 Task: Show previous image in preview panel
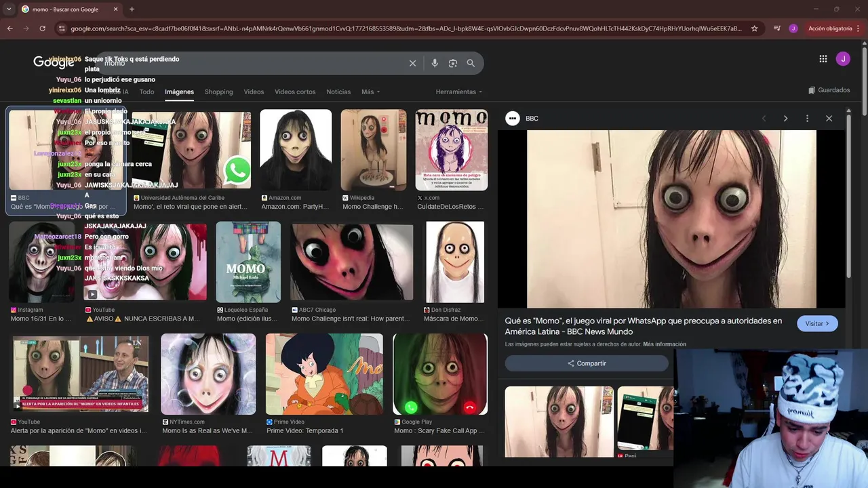point(764,119)
